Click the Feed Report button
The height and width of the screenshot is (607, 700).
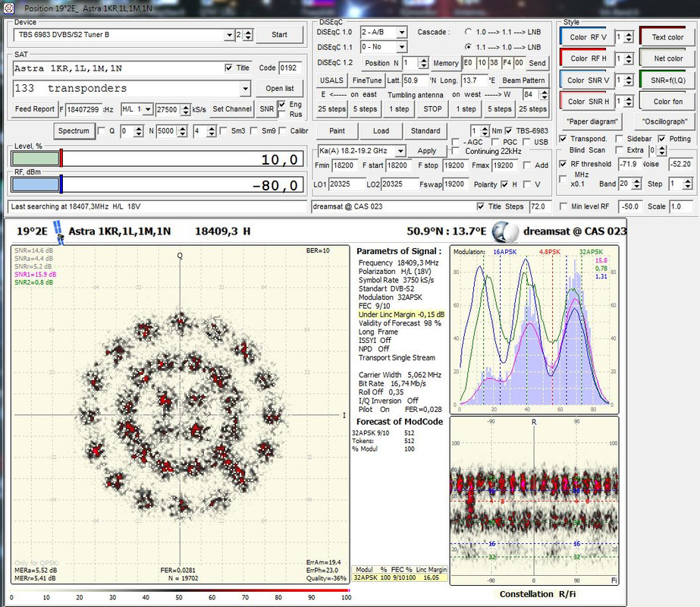pos(34,109)
